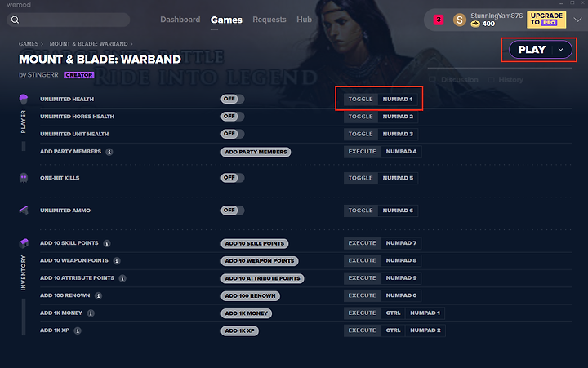Expand the Play button dropdown arrow
This screenshot has height=368, width=588.
click(x=560, y=50)
